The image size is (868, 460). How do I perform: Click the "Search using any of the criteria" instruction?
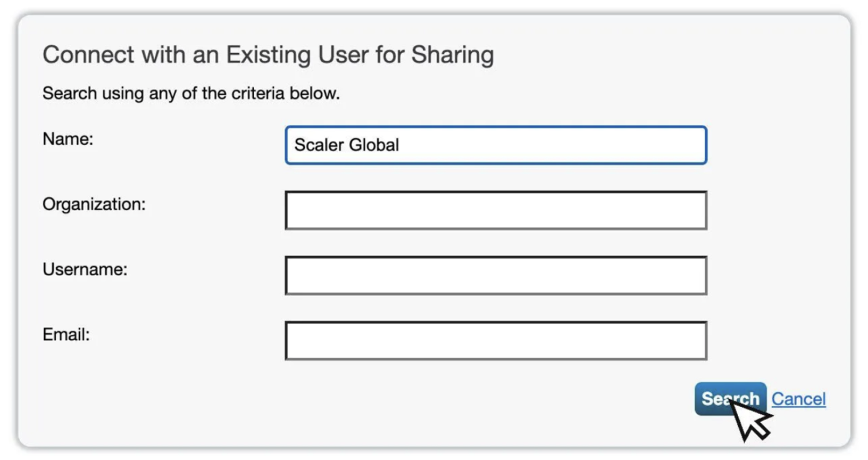pyautogui.click(x=191, y=93)
